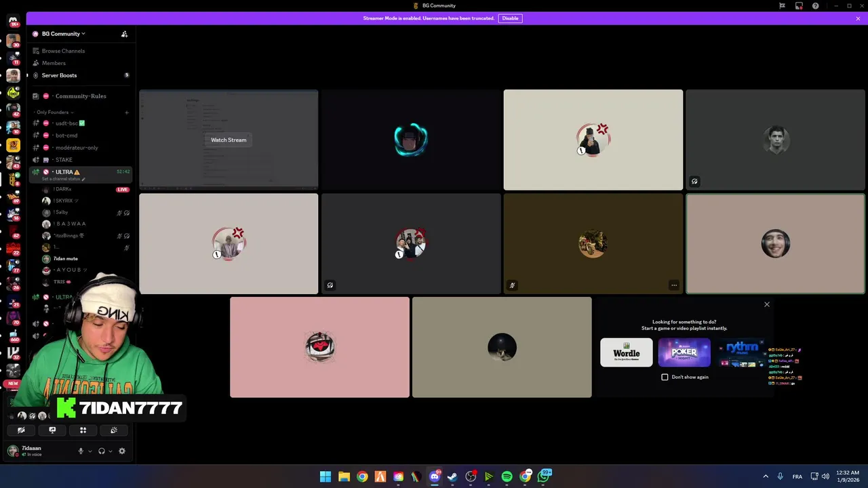The image size is (868, 488).
Task: Open WhatsApp from the taskbar
Action: click(544, 476)
